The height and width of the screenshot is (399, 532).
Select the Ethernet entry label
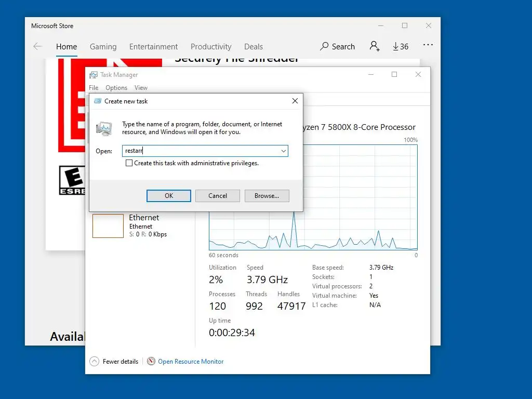click(144, 218)
